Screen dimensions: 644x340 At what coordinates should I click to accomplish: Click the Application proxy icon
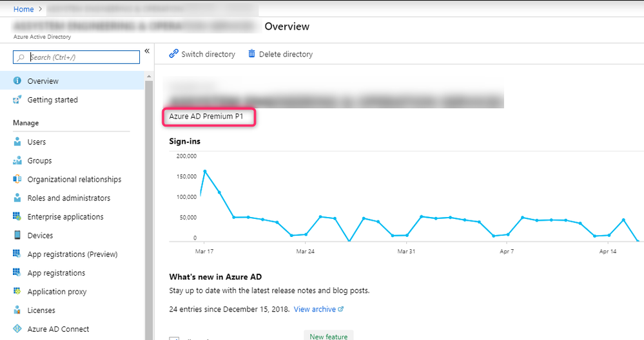pos(17,291)
